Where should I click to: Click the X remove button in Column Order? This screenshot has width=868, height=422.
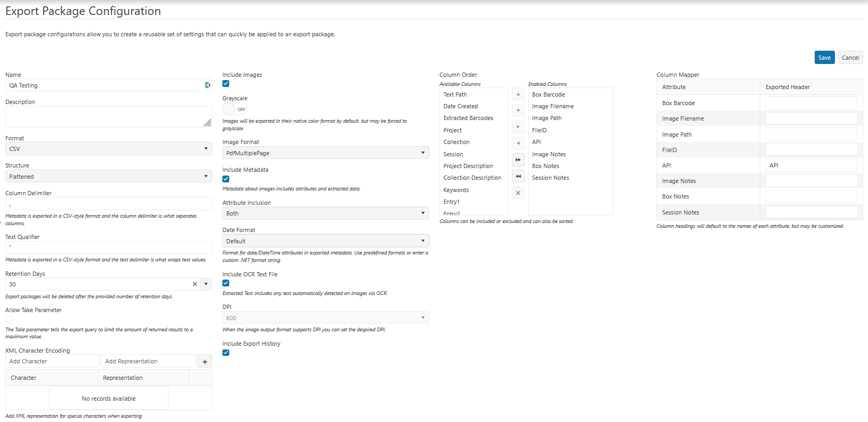point(518,193)
